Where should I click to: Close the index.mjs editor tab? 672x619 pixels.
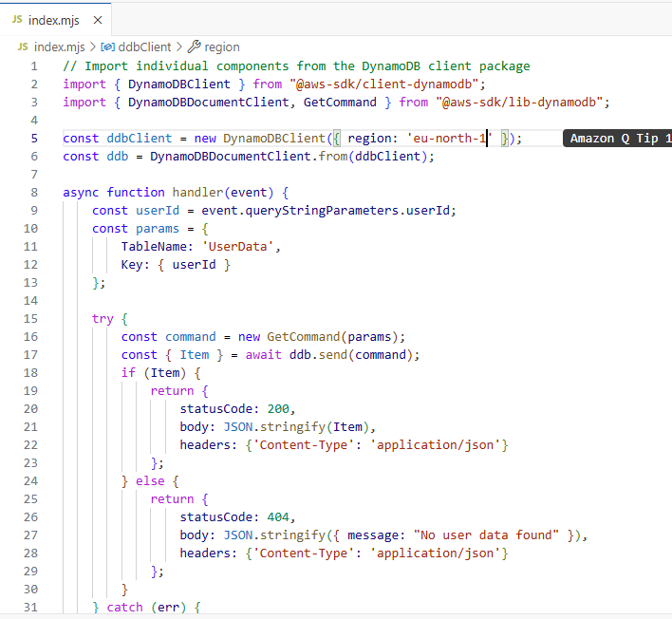(x=98, y=20)
